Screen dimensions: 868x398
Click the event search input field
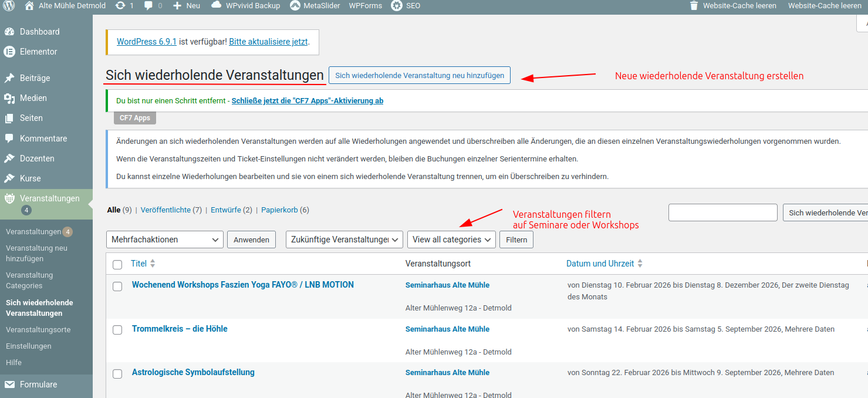(722, 213)
